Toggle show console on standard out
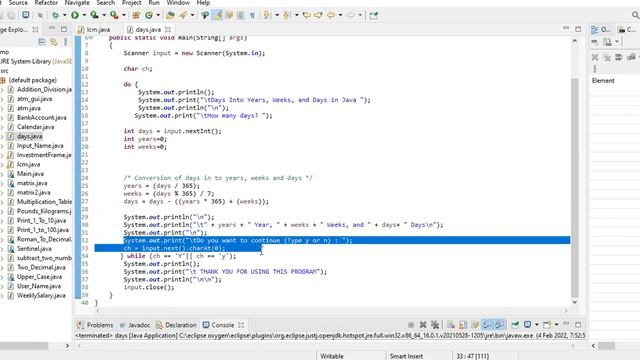 (x=487, y=325)
